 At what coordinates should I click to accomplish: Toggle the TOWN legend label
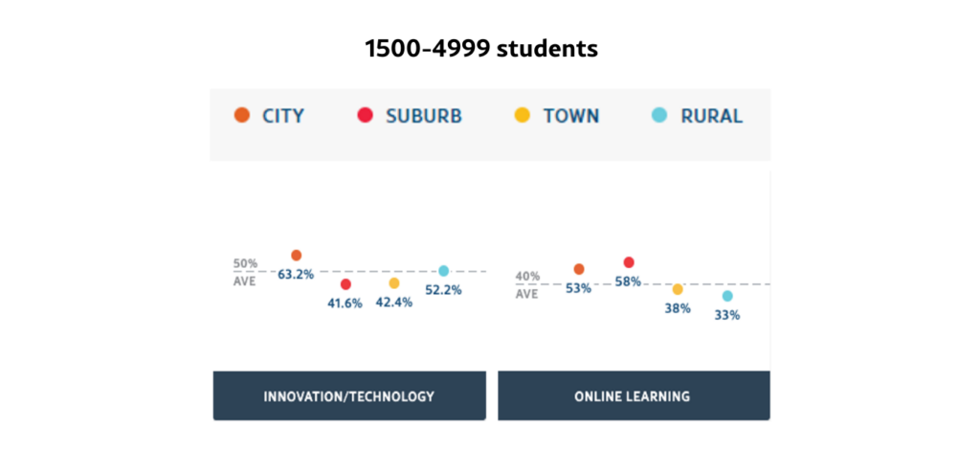[x=570, y=116]
